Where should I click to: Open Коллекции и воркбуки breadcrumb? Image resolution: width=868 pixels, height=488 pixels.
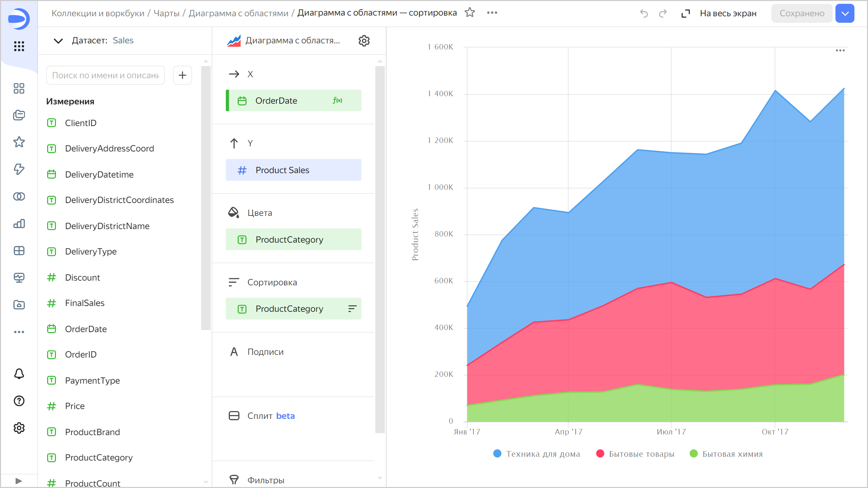click(98, 13)
